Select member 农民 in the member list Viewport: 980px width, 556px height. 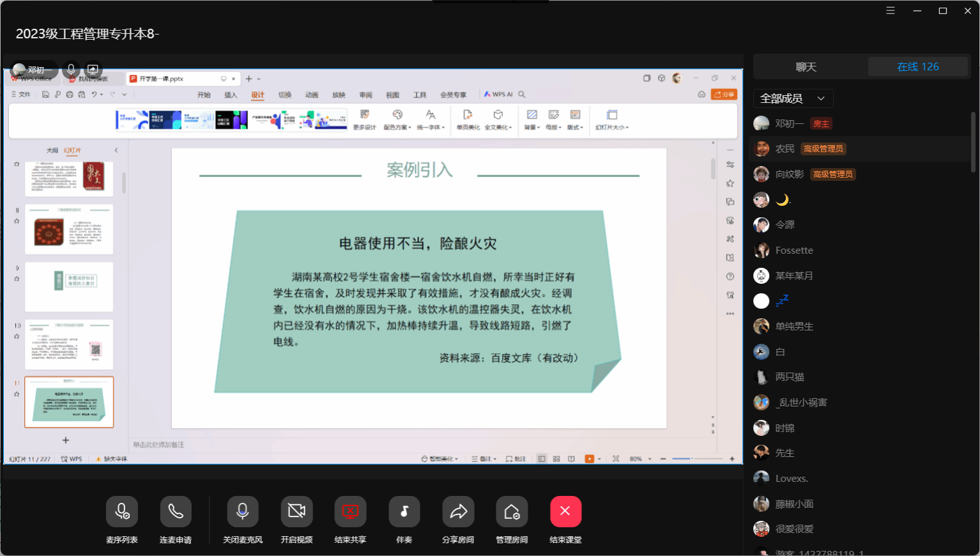[x=785, y=149]
